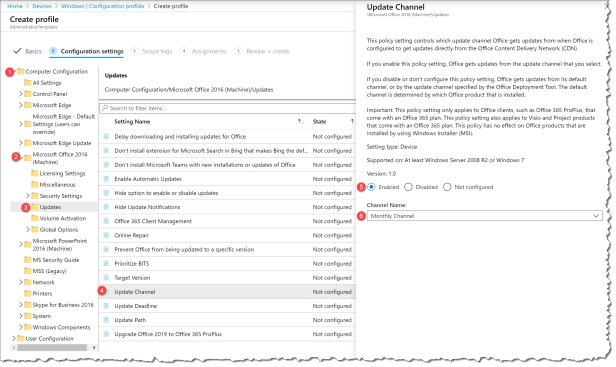Expand the Microsoft Edge tree node
The width and height of the screenshot is (616, 367).
coord(20,105)
